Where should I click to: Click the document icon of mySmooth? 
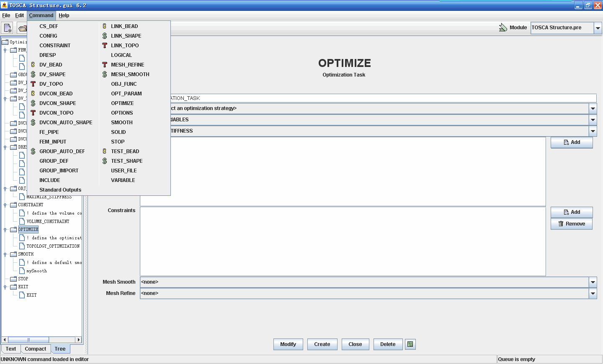[22, 271]
